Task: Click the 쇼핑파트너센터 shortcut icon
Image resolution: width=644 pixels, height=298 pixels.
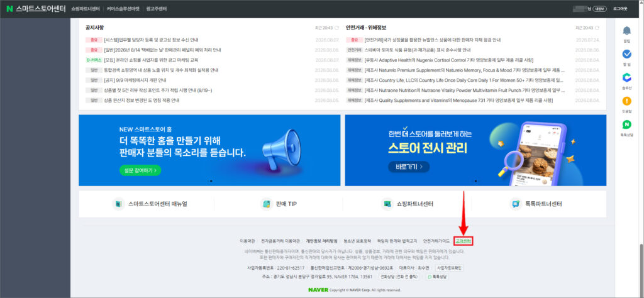Action: (x=387, y=204)
